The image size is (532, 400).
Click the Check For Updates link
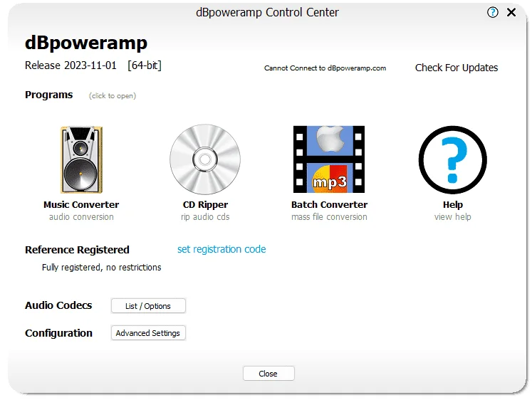tap(457, 68)
